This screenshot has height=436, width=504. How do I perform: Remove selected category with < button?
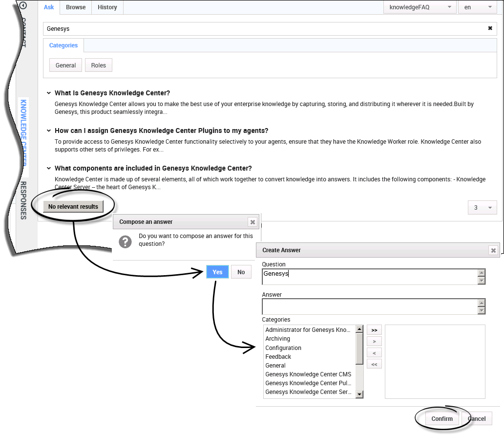(374, 353)
